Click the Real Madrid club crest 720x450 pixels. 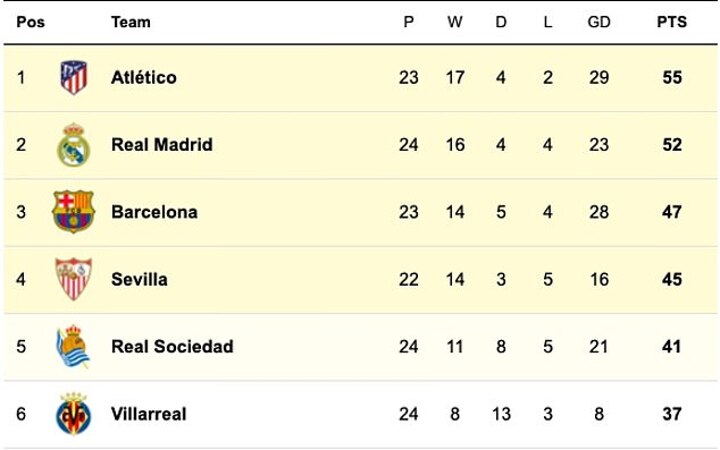pos(73,145)
